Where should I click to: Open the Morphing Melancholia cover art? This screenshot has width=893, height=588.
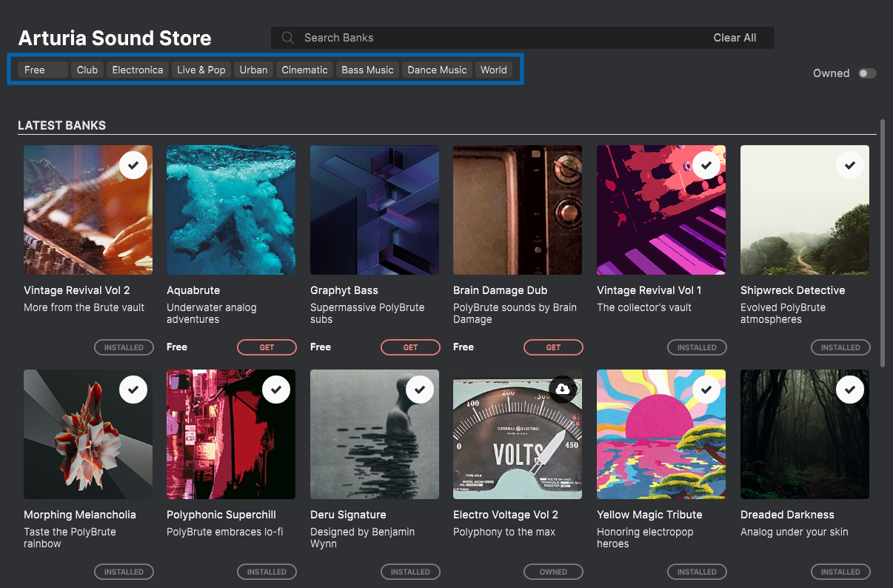point(88,434)
